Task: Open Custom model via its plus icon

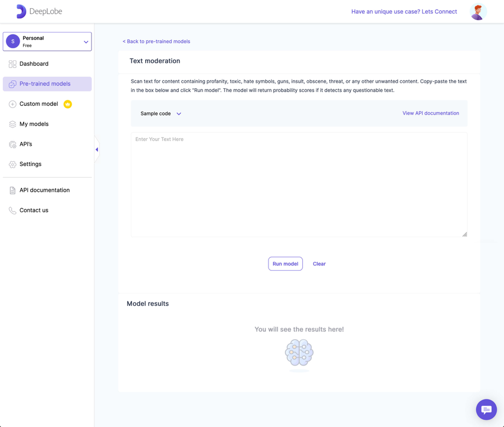Action: pos(12,104)
